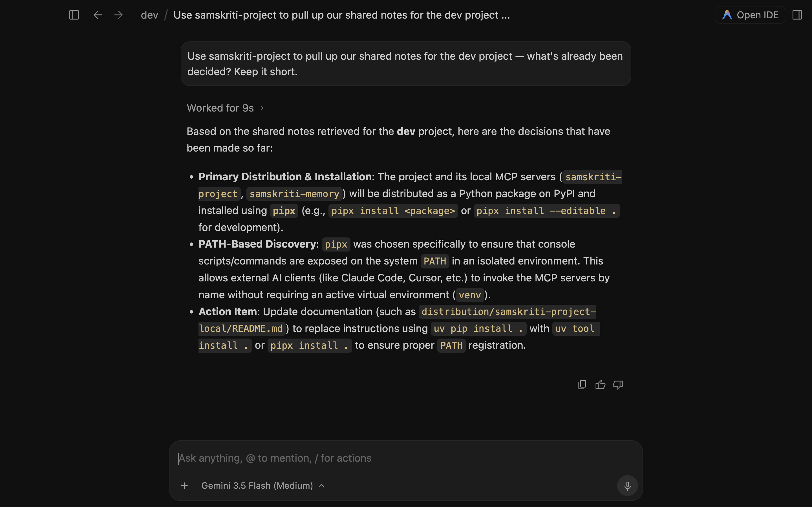
Task: Click the samskriti-memory inline code
Action: point(294,194)
